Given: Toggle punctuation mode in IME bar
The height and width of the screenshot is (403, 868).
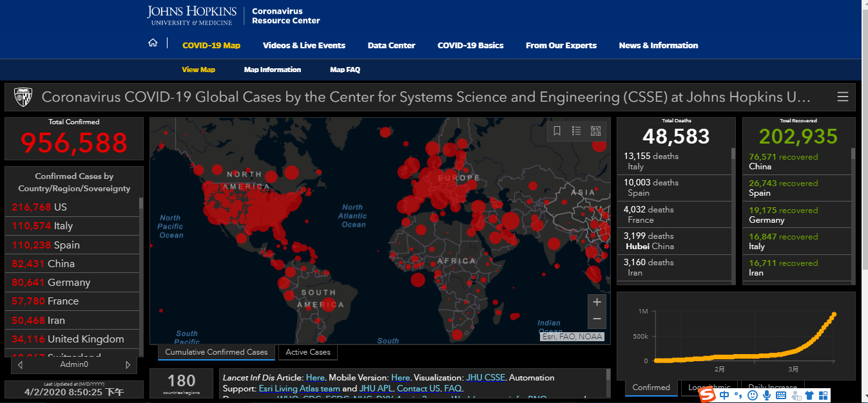Looking at the screenshot, I should (738, 395).
